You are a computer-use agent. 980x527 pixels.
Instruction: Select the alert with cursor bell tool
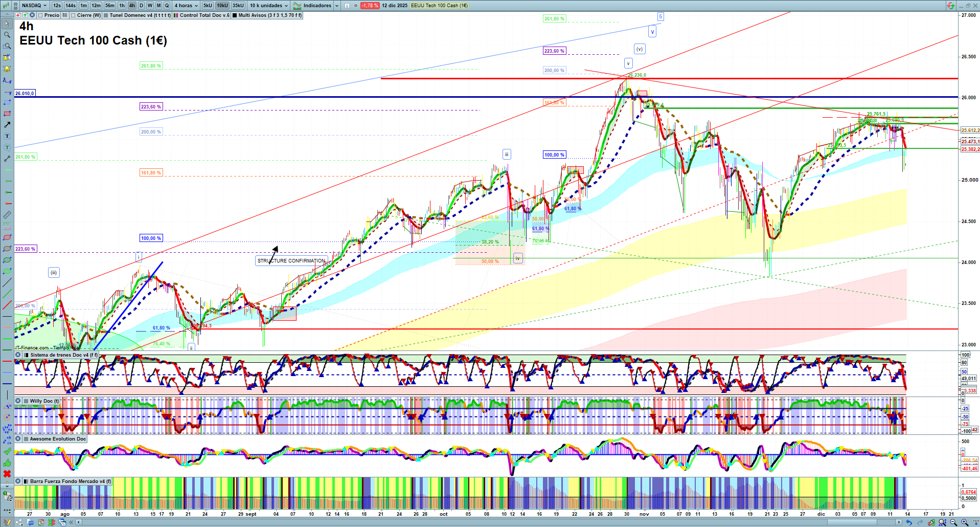tap(7, 57)
